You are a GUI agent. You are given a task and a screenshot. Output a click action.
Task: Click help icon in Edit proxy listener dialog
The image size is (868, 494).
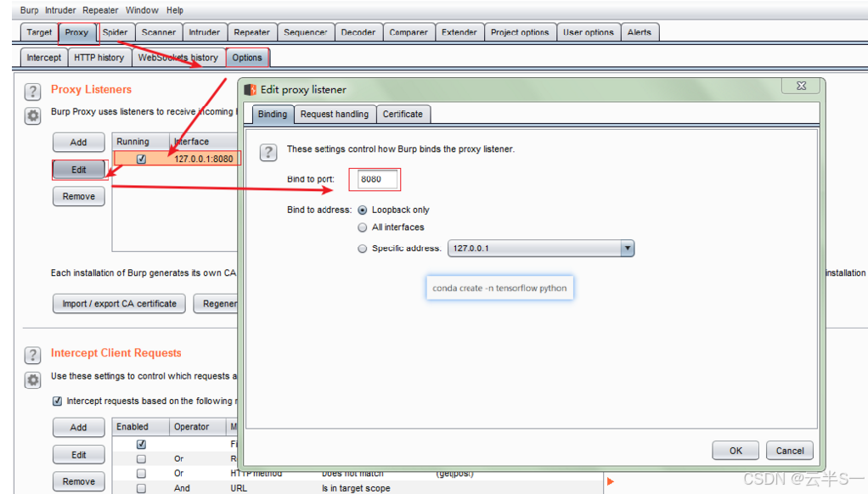(x=268, y=152)
